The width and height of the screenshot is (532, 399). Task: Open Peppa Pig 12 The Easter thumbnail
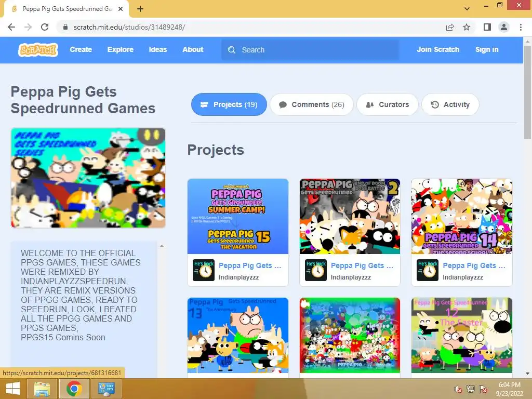pyautogui.click(x=462, y=335)
